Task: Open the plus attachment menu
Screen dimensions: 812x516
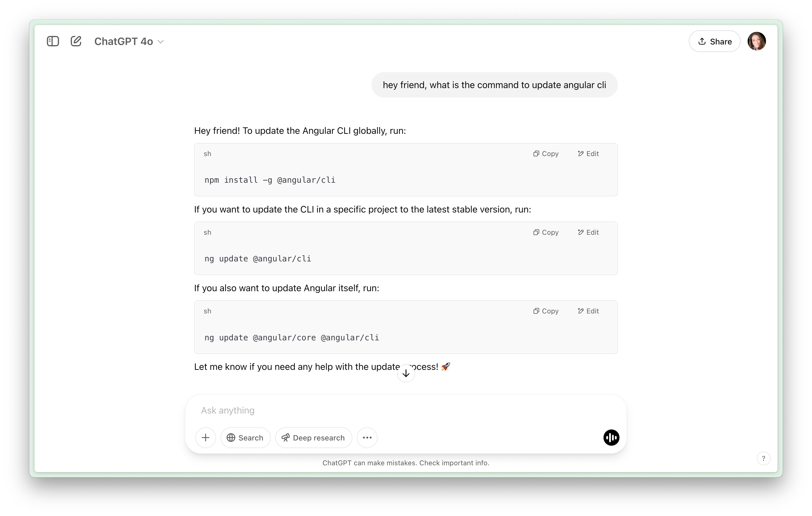Action: coord(205,438)
